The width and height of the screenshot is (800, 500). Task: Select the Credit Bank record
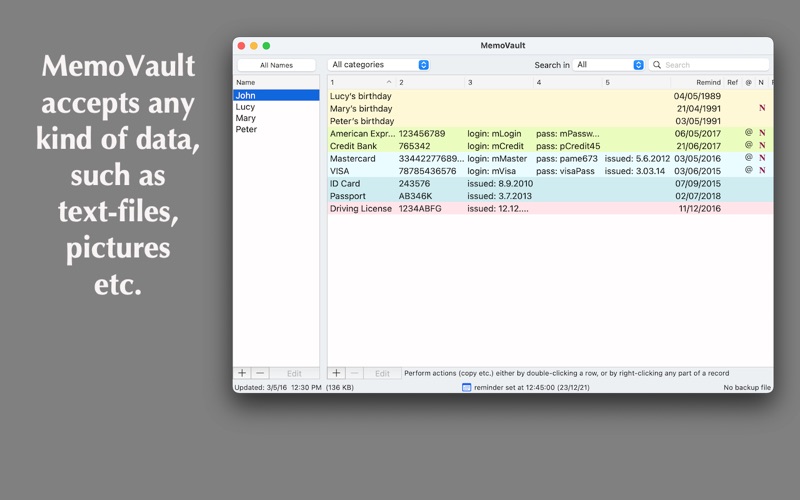point(550,146)
